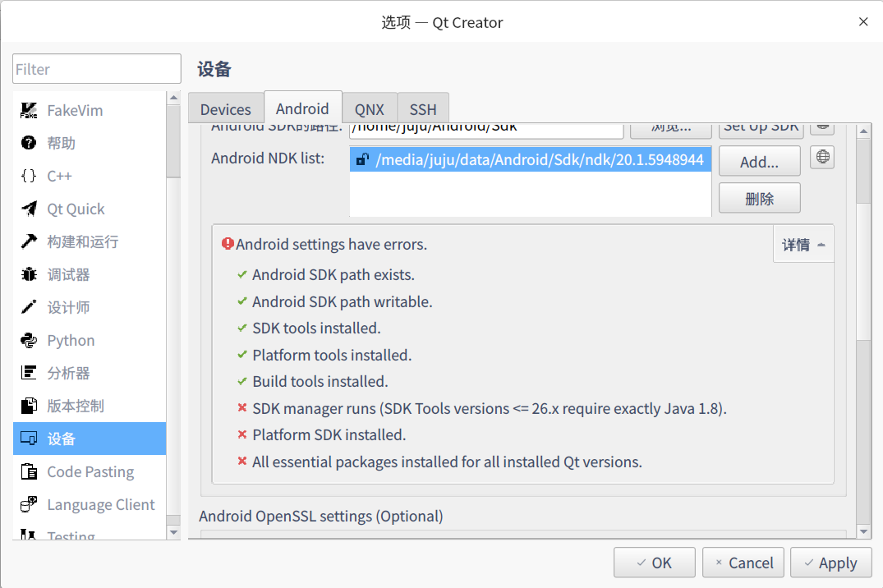The width and height of the screenshot is (883, 588).
Task: Switch to the Devices tab
Action: click(226, 109)
